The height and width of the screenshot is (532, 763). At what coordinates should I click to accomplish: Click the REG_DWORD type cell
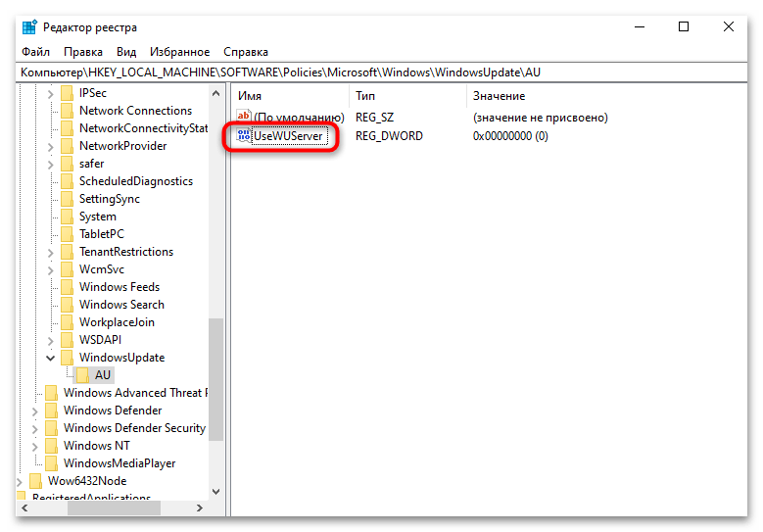point(389,136)
